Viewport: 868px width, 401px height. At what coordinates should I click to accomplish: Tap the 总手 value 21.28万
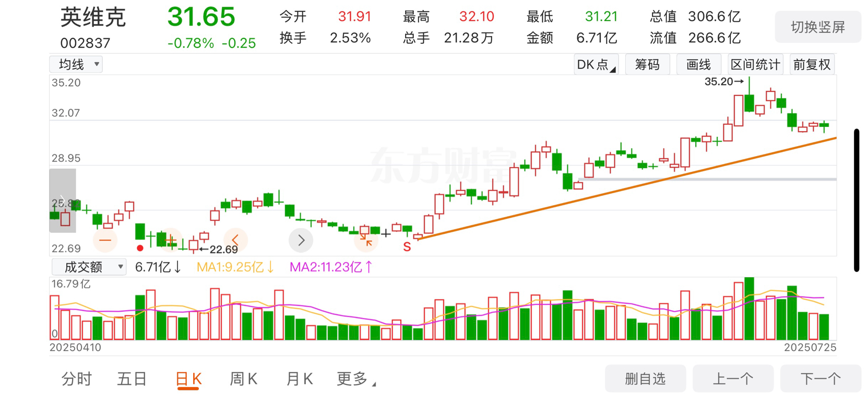(469, 38)
